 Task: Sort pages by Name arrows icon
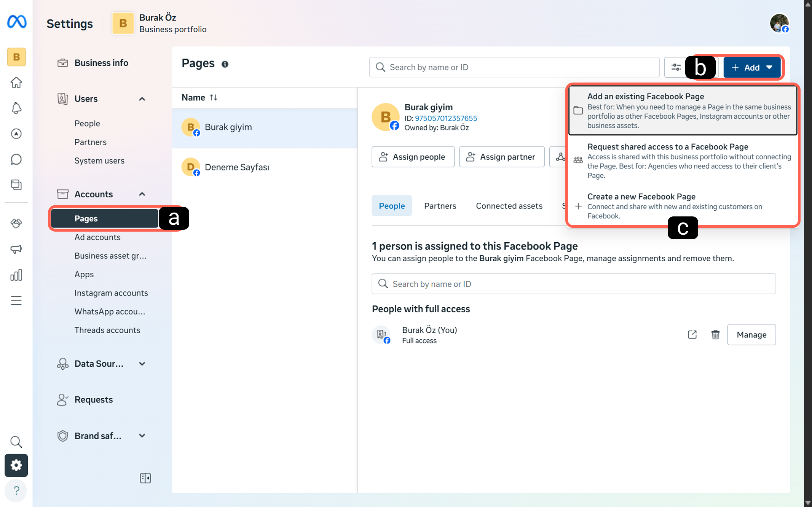[214, 97]
